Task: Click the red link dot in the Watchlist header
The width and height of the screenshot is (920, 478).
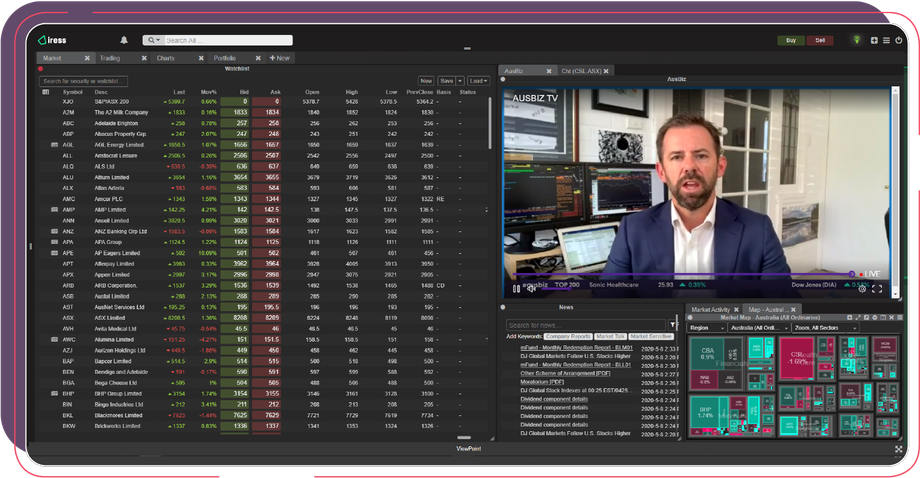Action: point(40,69)
